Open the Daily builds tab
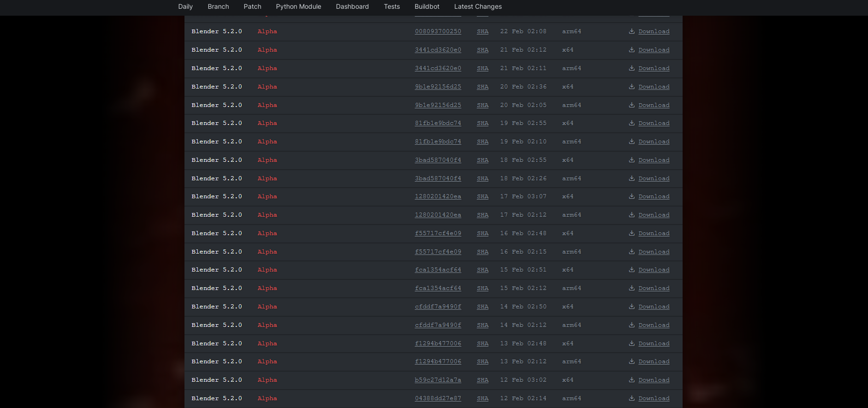The height and width of the screenshot is (408, 868). point(185,6)
